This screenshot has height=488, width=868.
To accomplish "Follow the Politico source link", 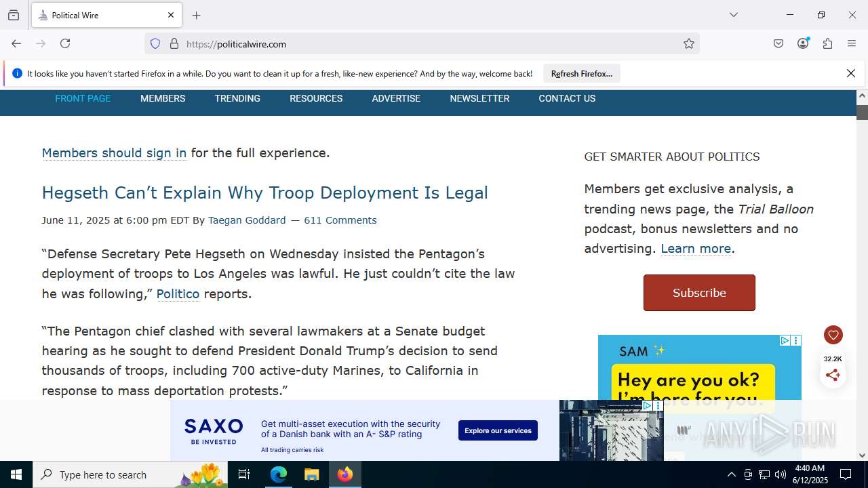I will (x=178, y=294).
